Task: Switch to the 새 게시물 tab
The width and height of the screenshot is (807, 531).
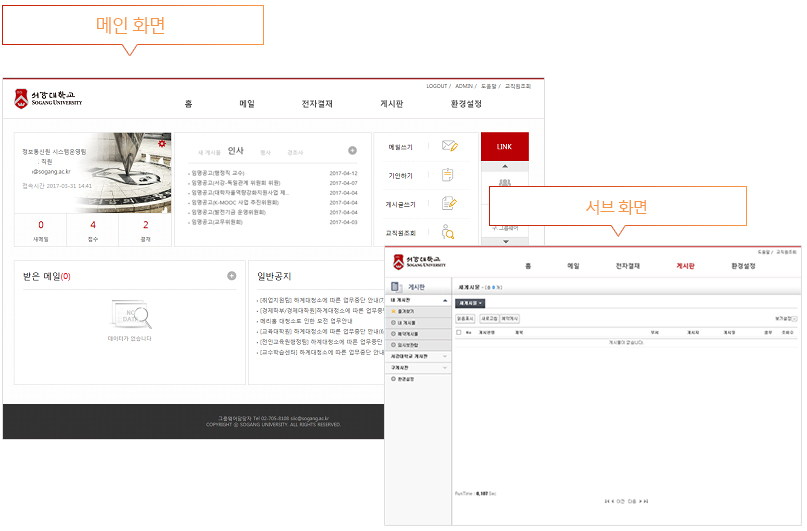Action: click(209, 152)
